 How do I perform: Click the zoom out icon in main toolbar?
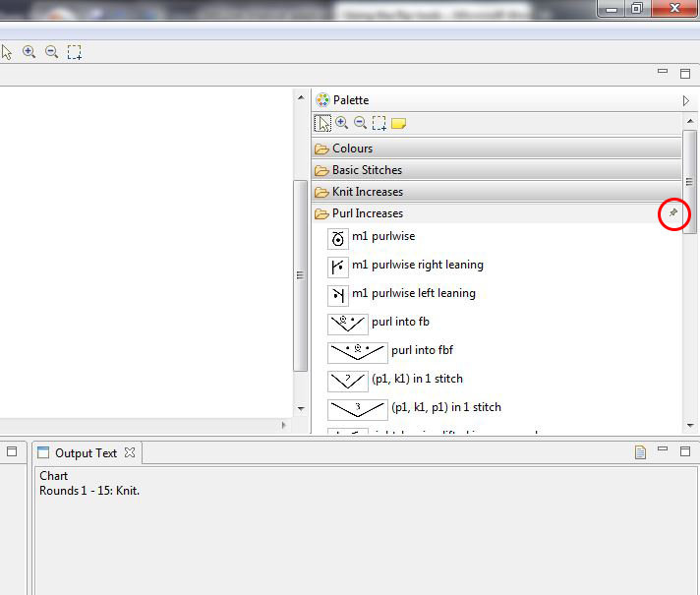coord(51,51)
